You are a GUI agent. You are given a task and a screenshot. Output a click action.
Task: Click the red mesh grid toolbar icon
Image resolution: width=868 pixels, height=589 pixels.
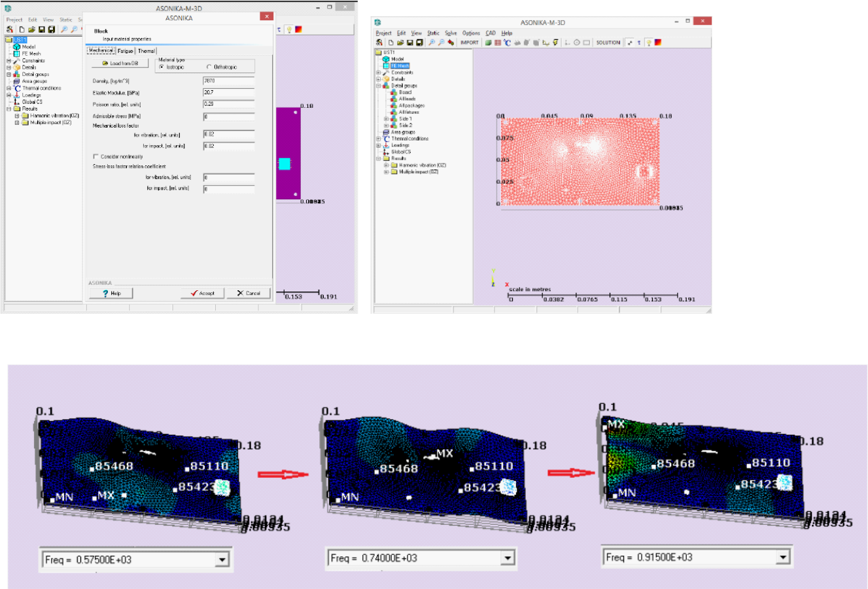click(497, 42)
